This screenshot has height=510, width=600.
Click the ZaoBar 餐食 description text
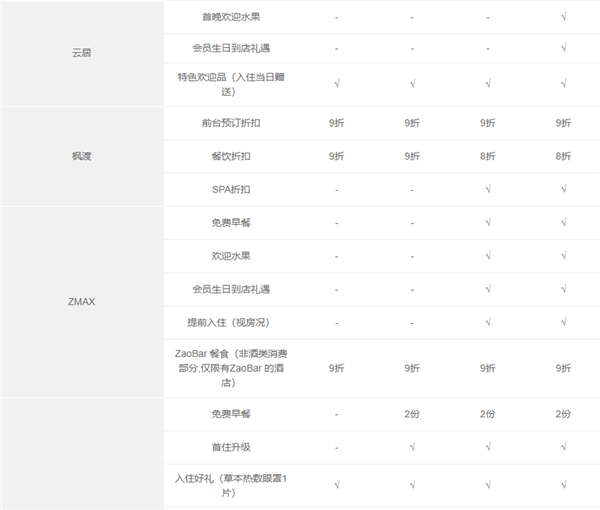tap(230, 367)
